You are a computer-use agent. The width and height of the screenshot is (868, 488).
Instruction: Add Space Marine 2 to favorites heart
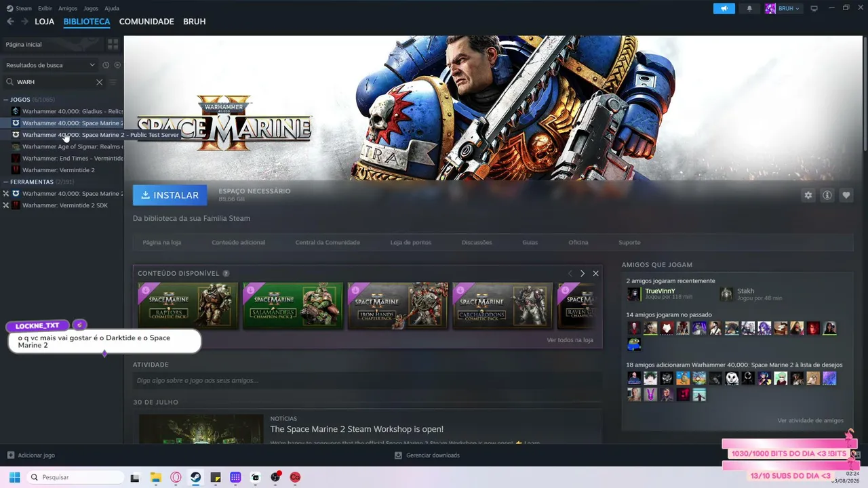(846, 195)
